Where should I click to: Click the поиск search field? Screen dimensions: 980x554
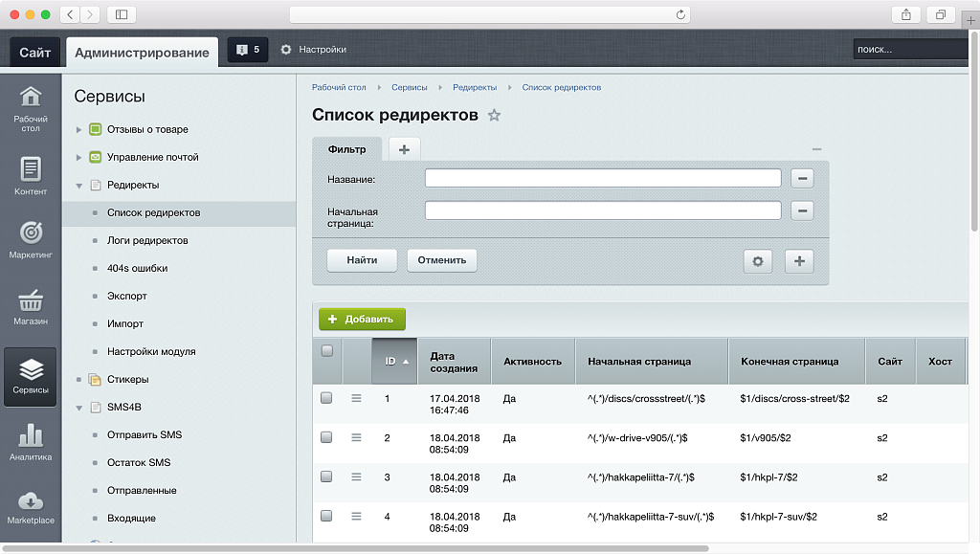[x=907, y=49]
